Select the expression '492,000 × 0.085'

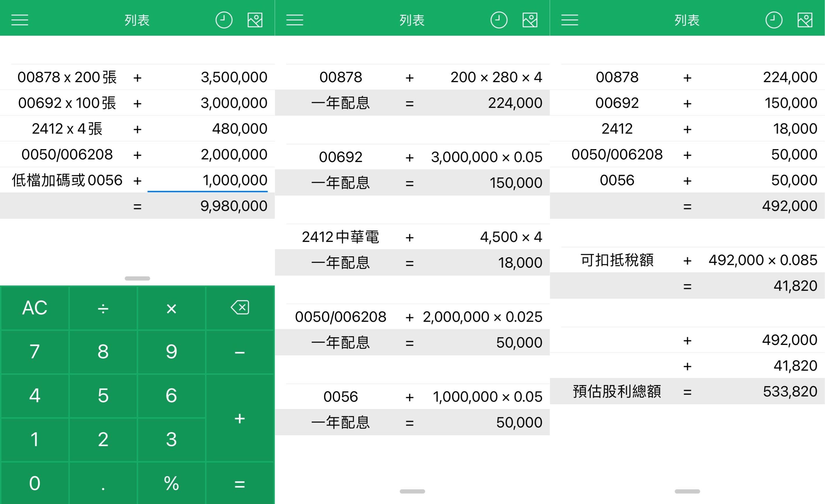763,260
